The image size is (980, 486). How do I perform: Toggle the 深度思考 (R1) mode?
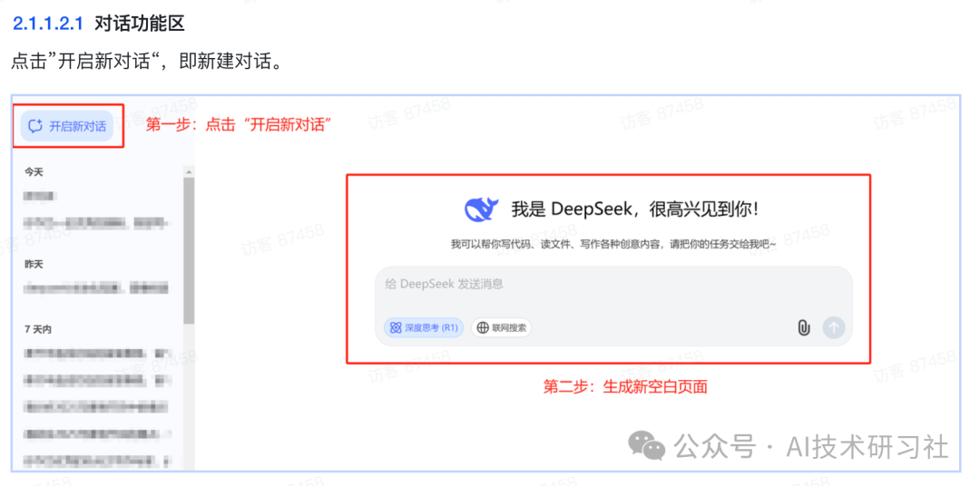424,327
